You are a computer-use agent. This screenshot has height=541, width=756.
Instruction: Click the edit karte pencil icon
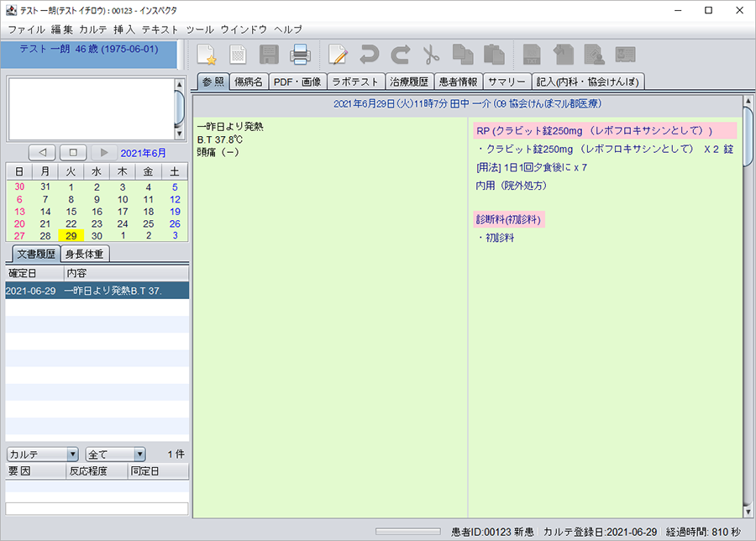[x=338, y=55]
